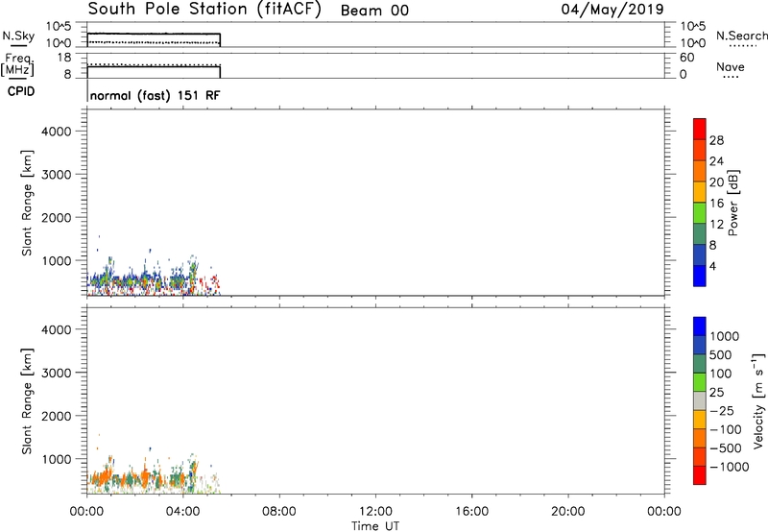
Task: Click the red bottom of the velocity colorbar
Action: [700, 475]
